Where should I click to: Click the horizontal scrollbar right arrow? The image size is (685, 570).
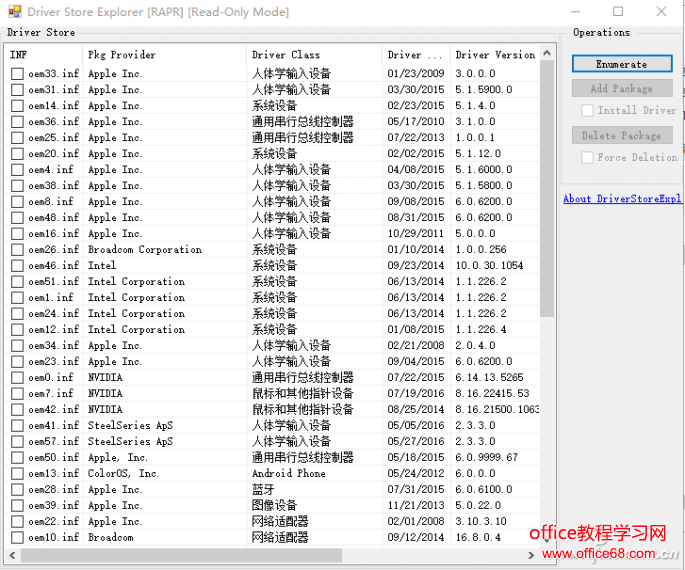pos(532,553)
